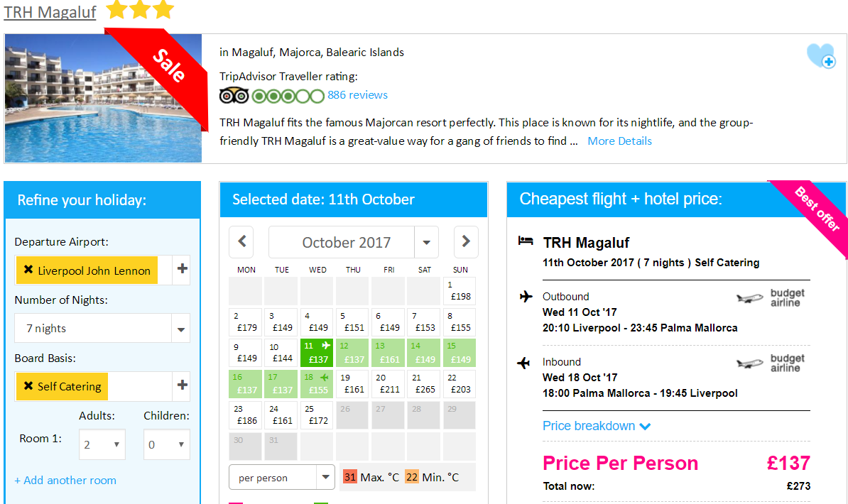
Task: Select 21 October £265 calendar date
Action: pyautogui.click(x=423, y=383)
